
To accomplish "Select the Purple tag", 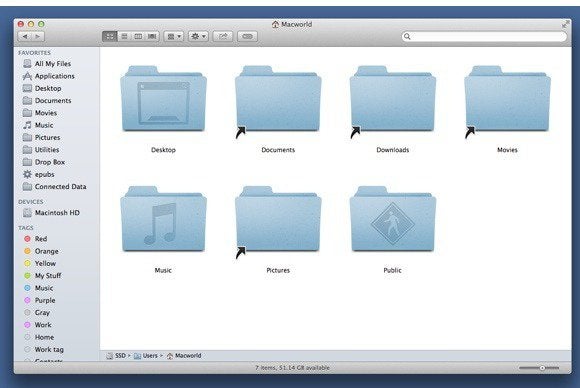I will tap(40, 300).
